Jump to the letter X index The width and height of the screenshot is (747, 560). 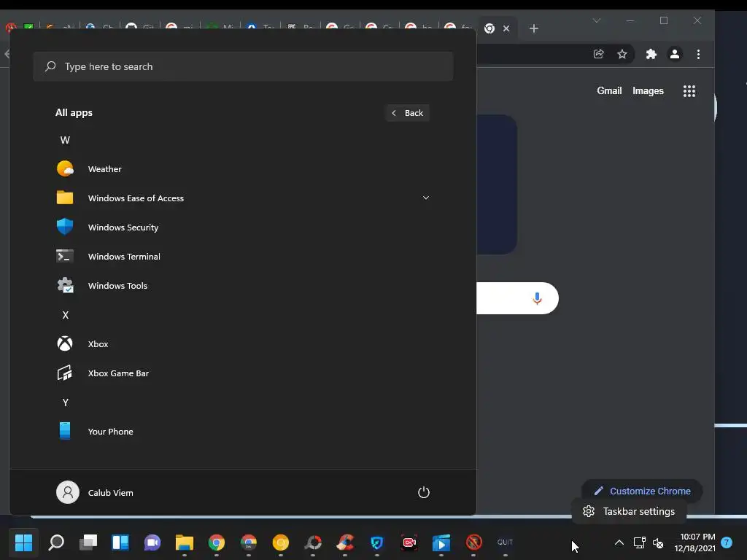coord(65,315)
